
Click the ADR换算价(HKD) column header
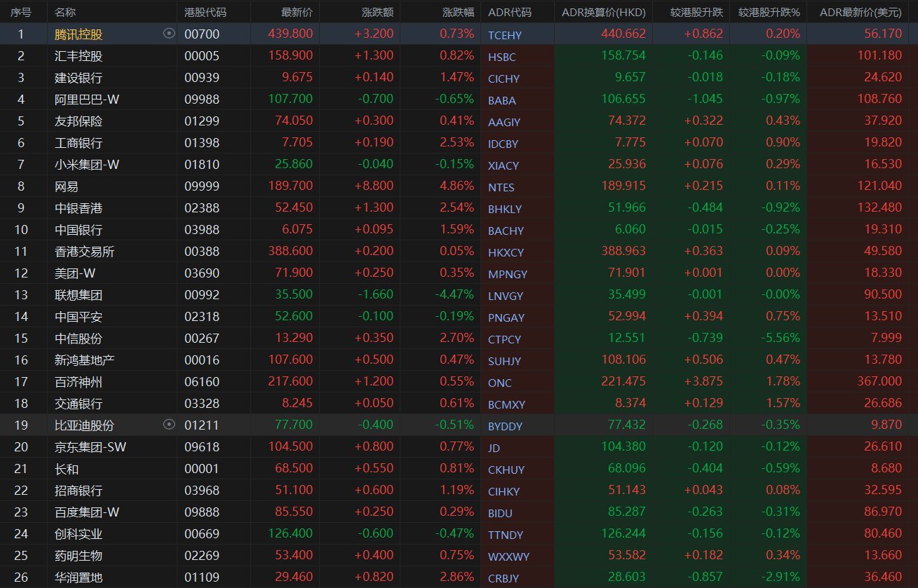pyautogui.click(x=604, y=12)
